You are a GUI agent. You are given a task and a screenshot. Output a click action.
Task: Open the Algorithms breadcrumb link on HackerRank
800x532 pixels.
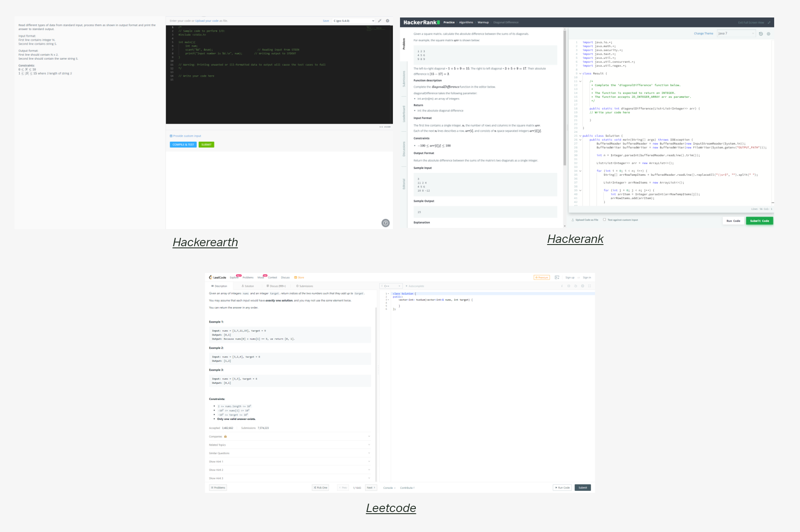466,22
